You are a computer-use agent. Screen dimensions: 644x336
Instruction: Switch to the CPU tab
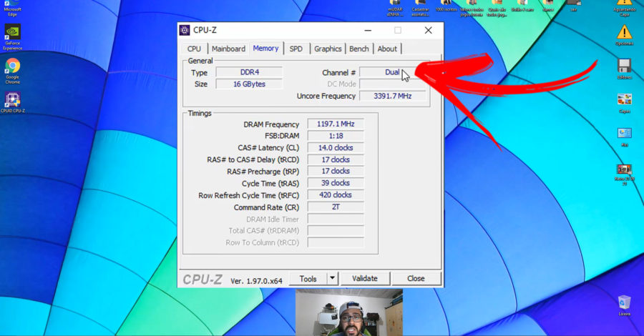pyautogui.click(x=194, y=49)
